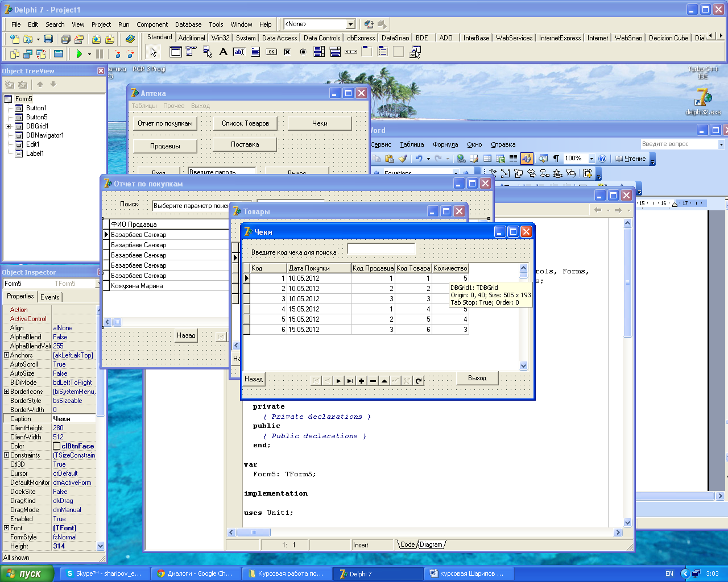Toggle Document Map icon in Word toolbar
728x582 pixels.
click(x=543, y=159)
